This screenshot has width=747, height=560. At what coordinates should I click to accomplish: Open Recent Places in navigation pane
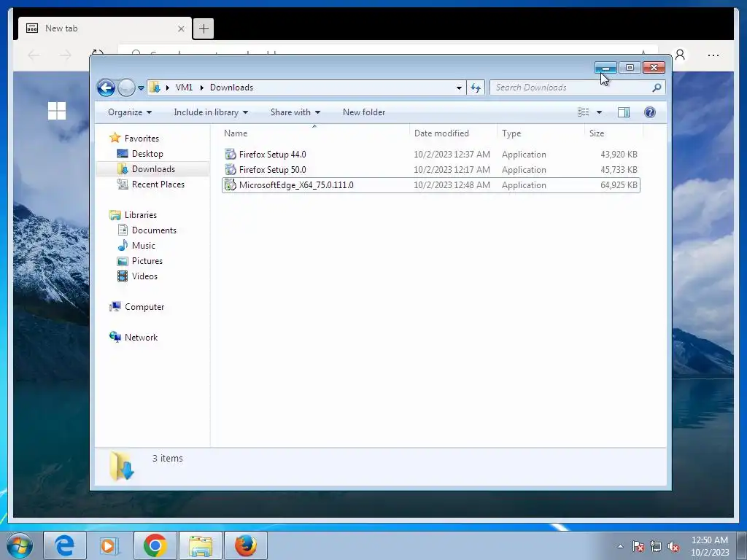pos(158,184)
